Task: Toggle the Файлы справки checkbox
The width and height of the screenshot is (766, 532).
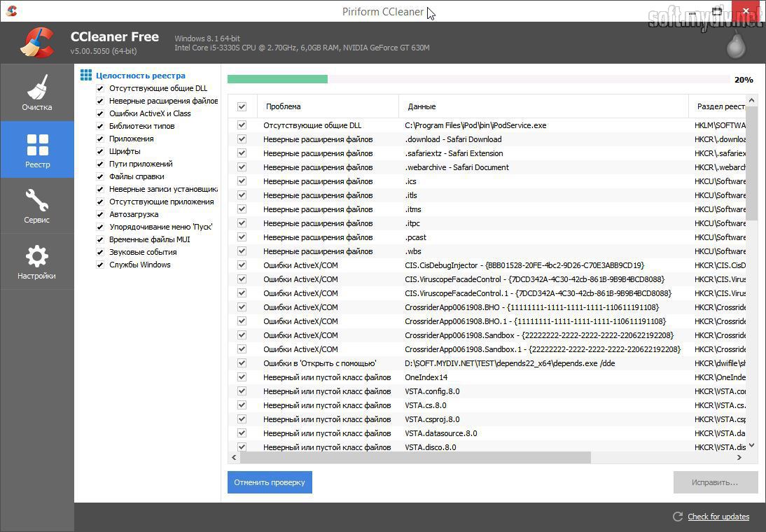Action: [x=100, y=177]
